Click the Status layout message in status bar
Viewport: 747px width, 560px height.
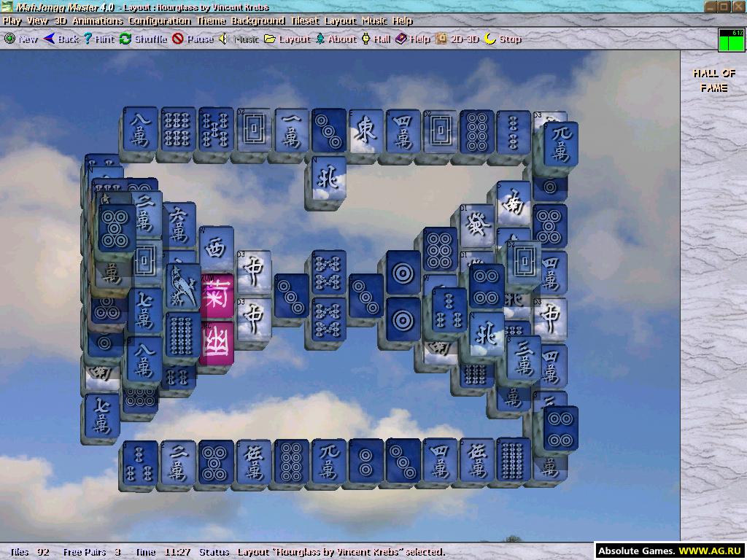coord(322,552)
